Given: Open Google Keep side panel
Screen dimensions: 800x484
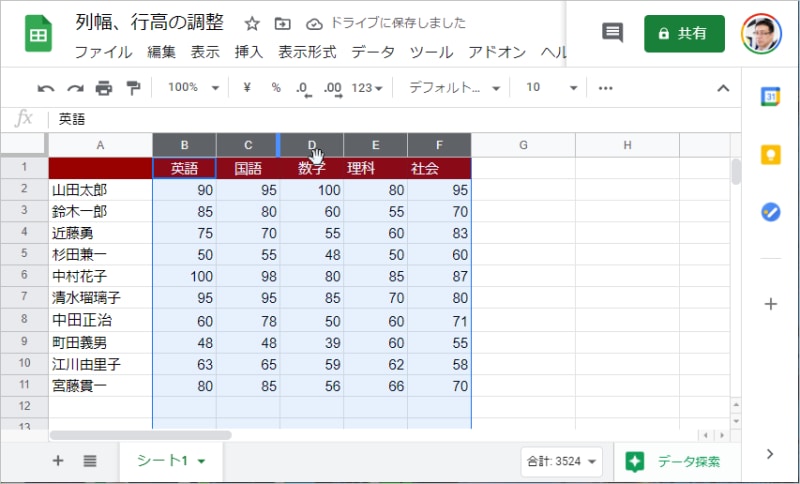Looking at the screenshot, I should [770, 155].
